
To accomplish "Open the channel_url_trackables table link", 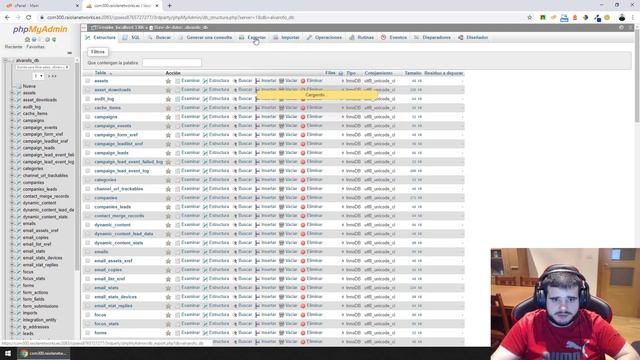I will [x=118, y=189].
